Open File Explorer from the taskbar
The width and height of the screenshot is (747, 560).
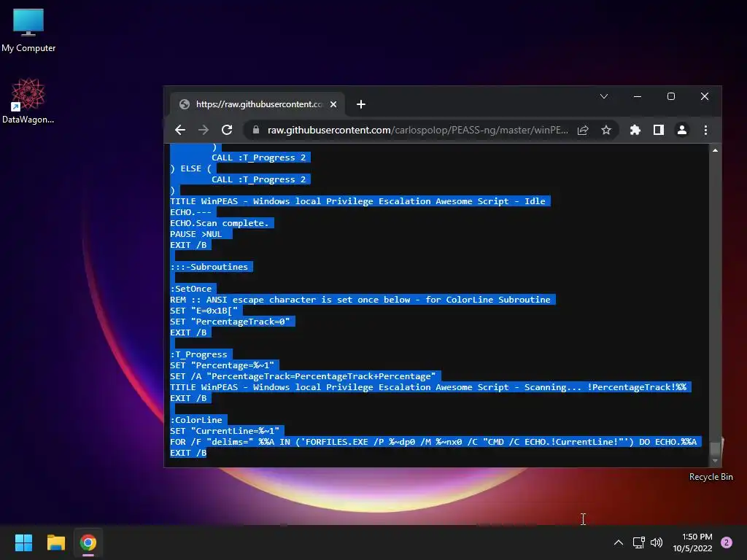(x=55, y=542)
